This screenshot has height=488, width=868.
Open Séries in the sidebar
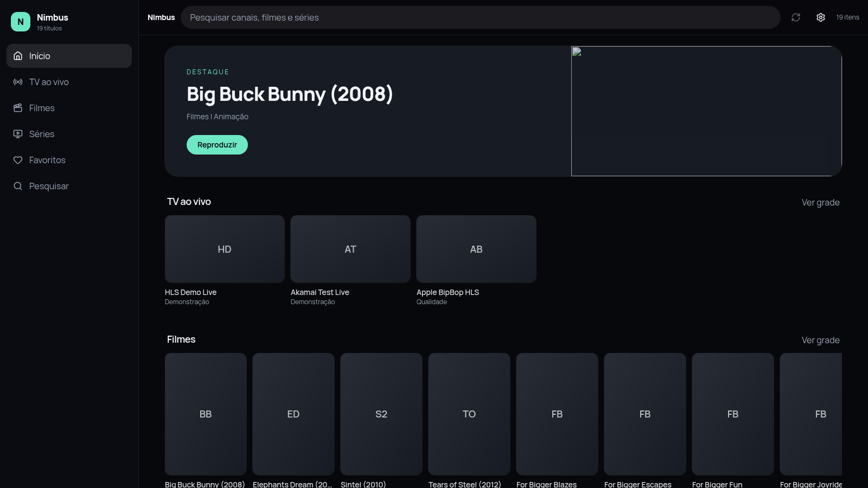coord(69,134)
